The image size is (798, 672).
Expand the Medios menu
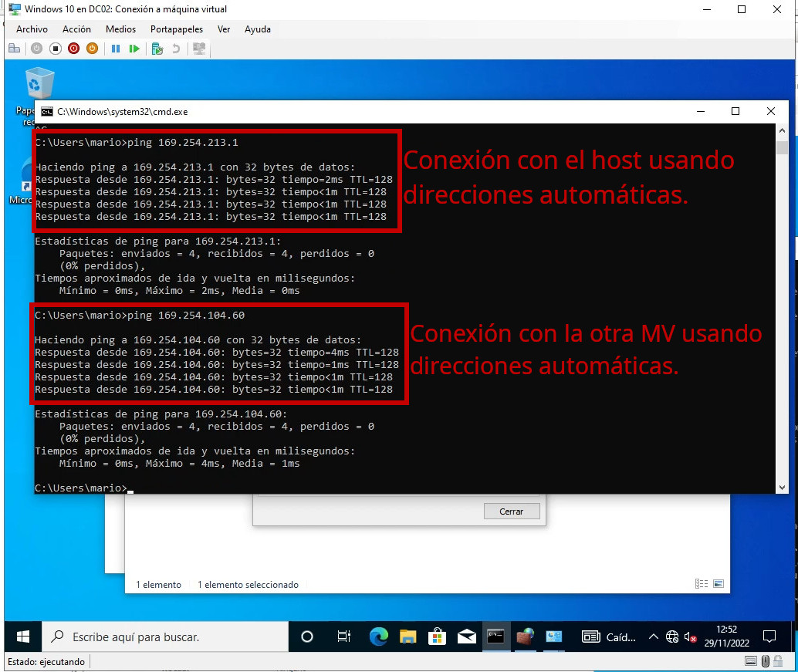[120, 29]
